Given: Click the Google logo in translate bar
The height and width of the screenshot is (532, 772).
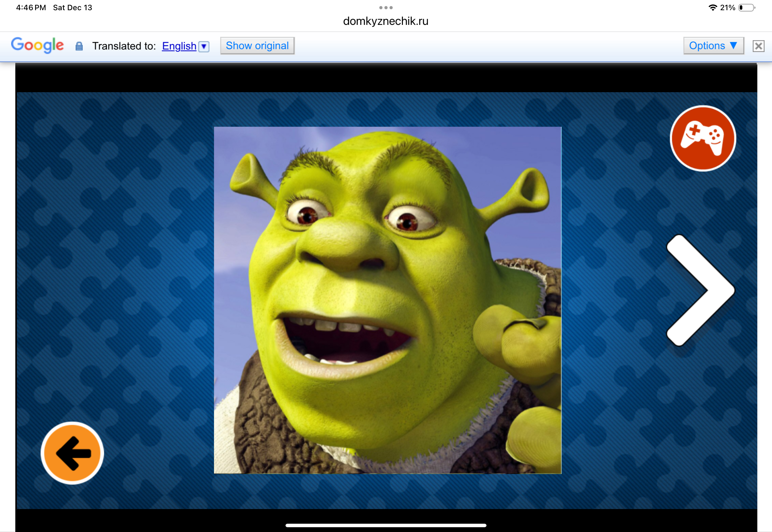Looking at the screenshot, I should [x=37, y=45].
